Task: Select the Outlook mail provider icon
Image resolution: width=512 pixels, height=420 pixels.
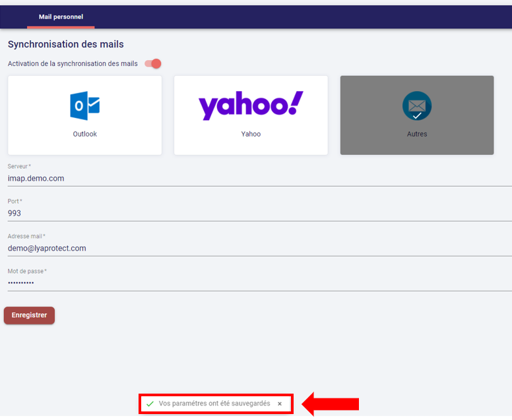Action: coord(84,105)
